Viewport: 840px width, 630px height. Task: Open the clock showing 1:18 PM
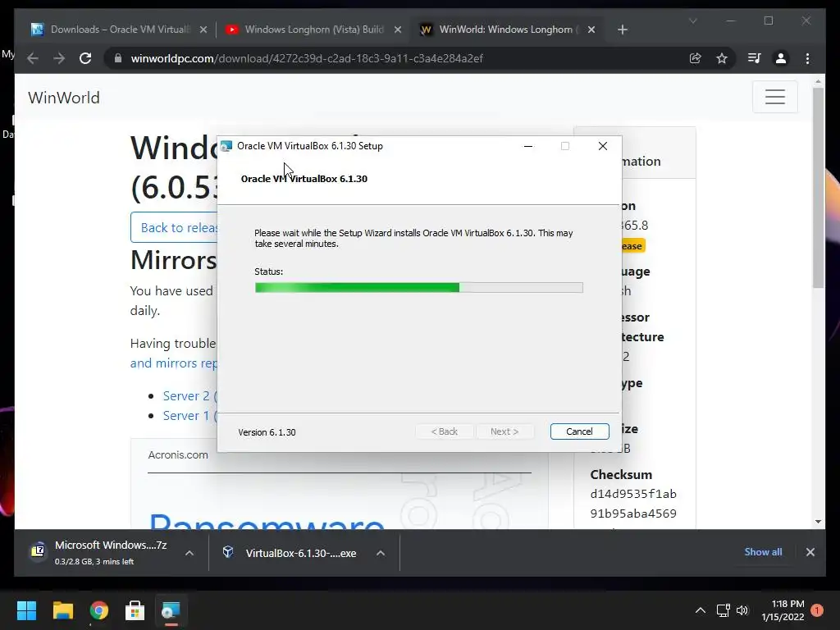(x=783, y=610)
